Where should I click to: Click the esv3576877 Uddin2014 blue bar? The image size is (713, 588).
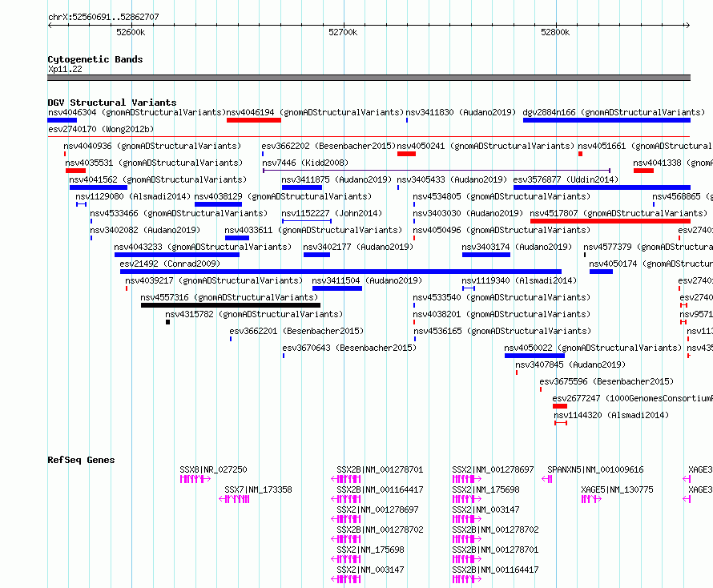click(602, 187)
